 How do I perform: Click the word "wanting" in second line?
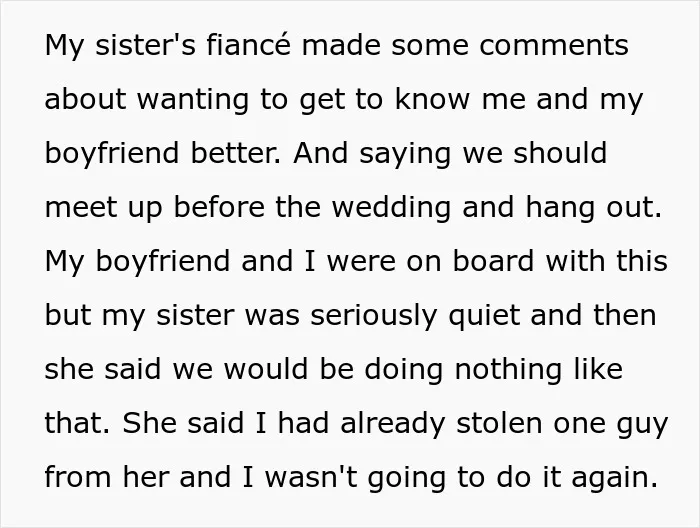click(x=192, y=101)
